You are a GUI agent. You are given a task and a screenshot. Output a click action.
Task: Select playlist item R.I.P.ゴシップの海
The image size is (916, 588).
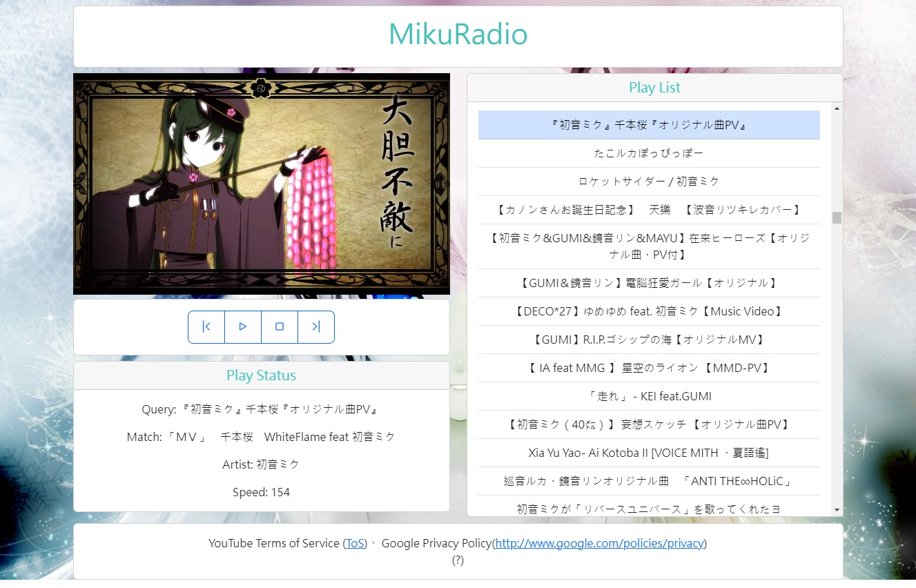(649, 340)
